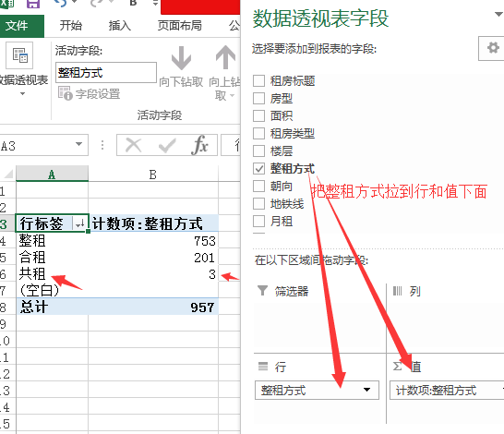
Task: Check the 月租 field checkbox
Action: click(x=258, y=222)
